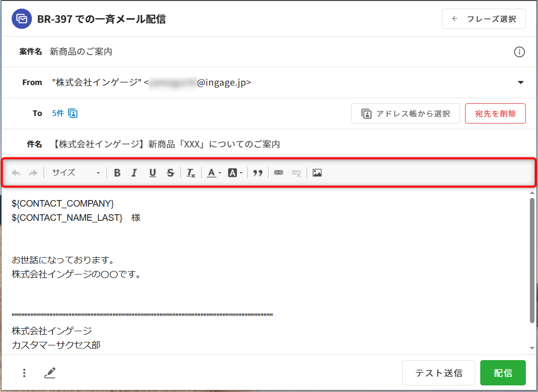The height and width of the screenshot is (392, 538).
Task: Apply italic formatting to text
Action: pos(134,173)
